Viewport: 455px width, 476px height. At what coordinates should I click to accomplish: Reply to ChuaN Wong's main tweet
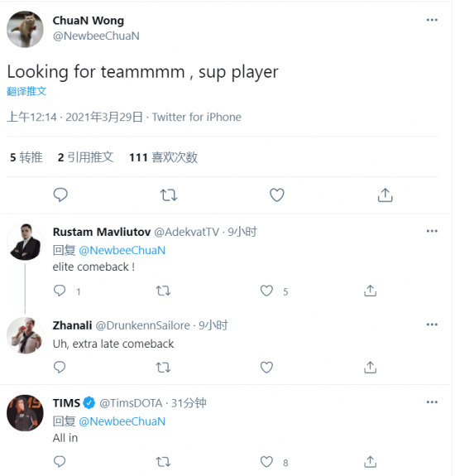[x=60, y=195]
